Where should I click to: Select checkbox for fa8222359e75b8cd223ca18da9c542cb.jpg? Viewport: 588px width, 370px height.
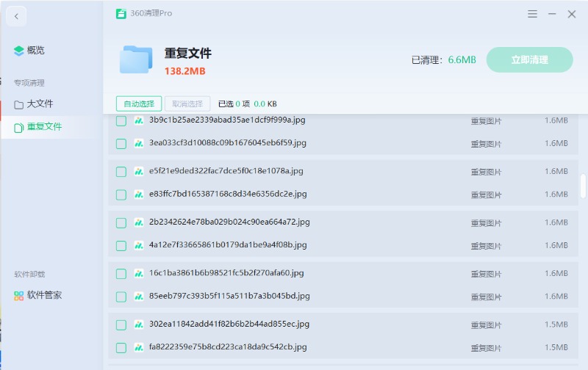121,347
